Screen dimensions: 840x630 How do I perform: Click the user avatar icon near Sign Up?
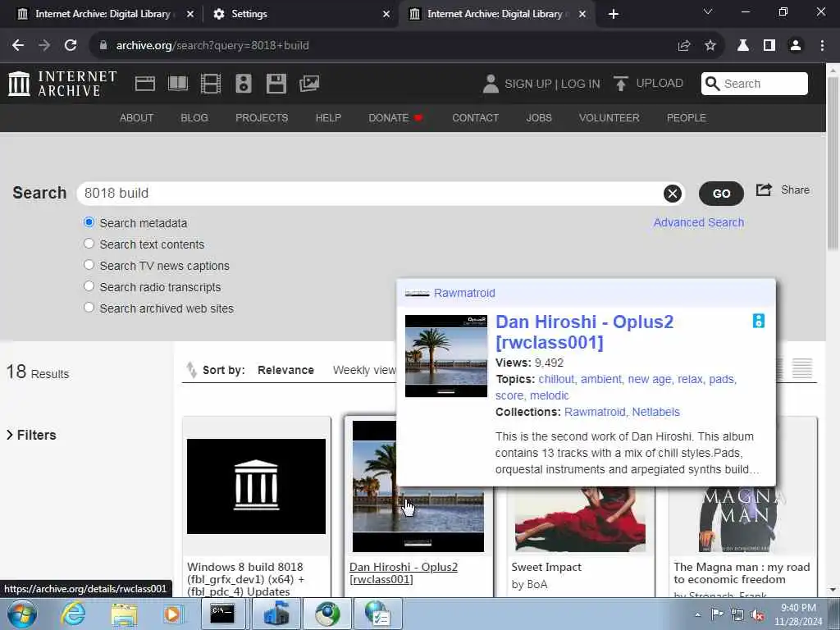pos(491,84)
